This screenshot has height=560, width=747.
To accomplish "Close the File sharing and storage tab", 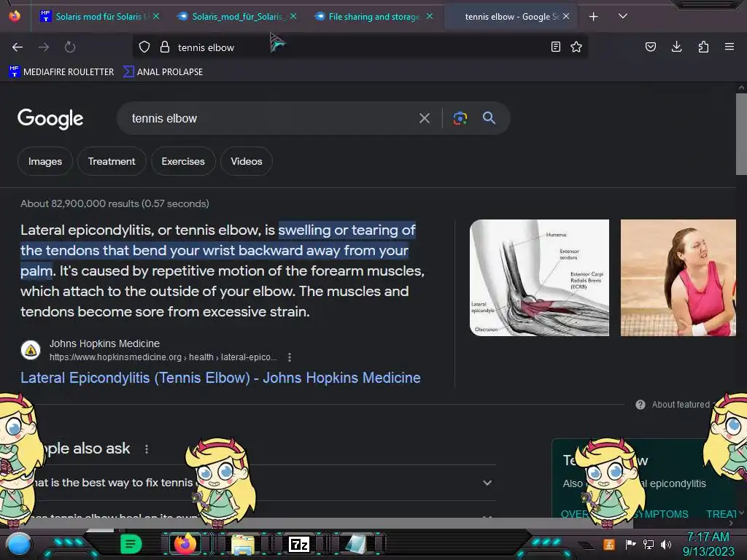I will [430, 16].
